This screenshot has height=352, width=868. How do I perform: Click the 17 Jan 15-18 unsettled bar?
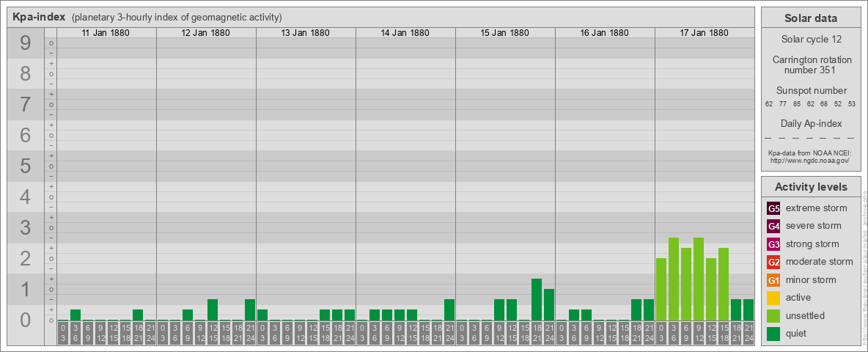[x=724, y=285]
